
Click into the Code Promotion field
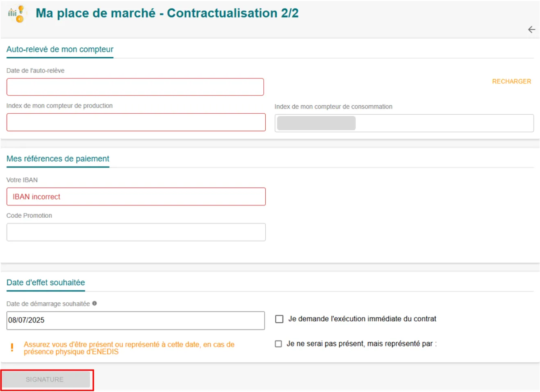pos(136,232)
